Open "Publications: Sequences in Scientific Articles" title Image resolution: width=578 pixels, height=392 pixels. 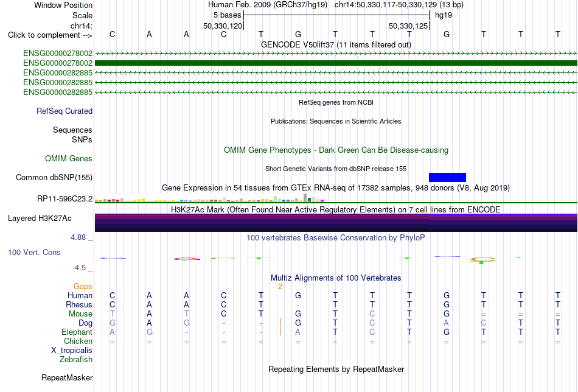pyautogui.click(x=336, y=121)
